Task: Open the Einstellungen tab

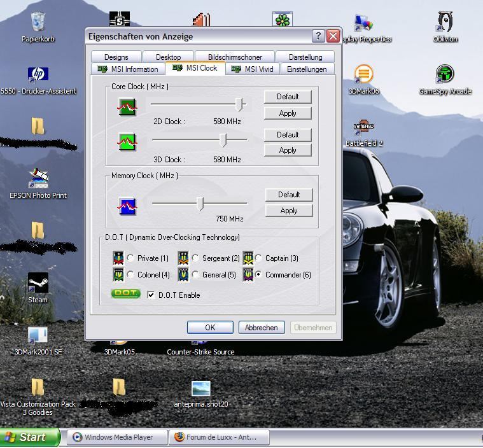Action: pyautogui.click(x=307, y=69)
